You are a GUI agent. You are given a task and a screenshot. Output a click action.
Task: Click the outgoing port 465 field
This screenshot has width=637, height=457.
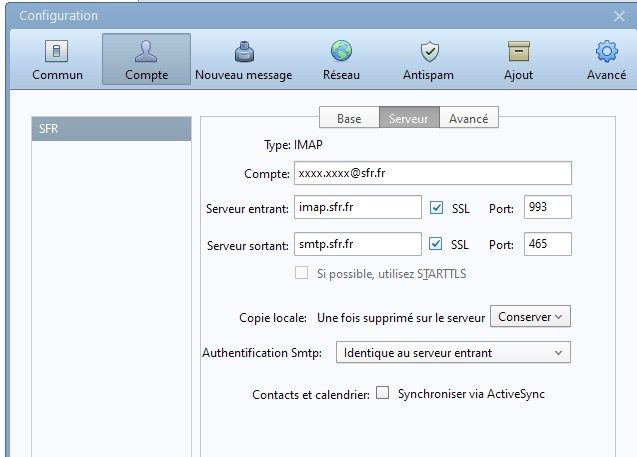[x=547, y=244]
